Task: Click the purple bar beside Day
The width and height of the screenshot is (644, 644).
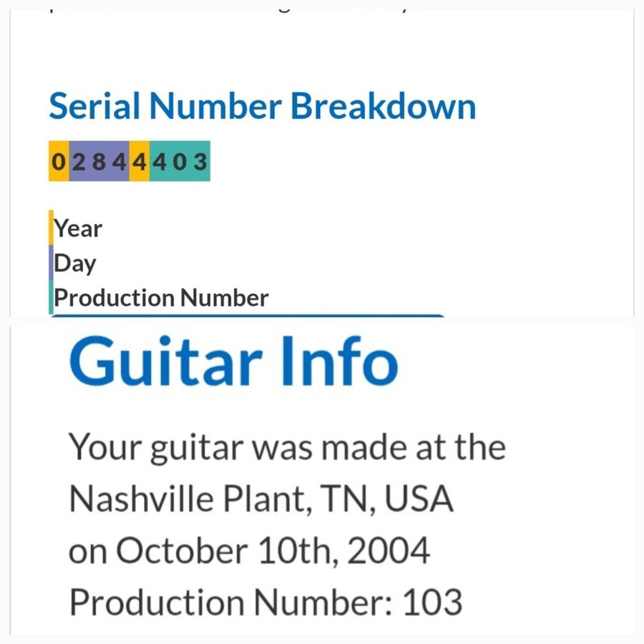Action: pyautogui.click(x=51, y=263)
